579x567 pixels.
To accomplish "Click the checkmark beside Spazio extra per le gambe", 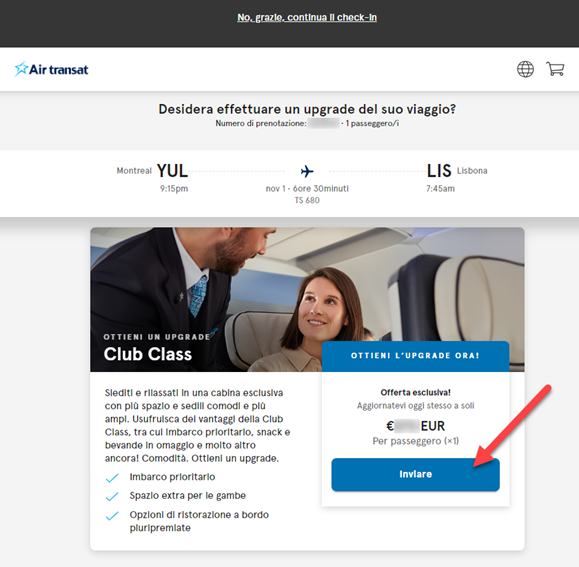I will [112, 496].
